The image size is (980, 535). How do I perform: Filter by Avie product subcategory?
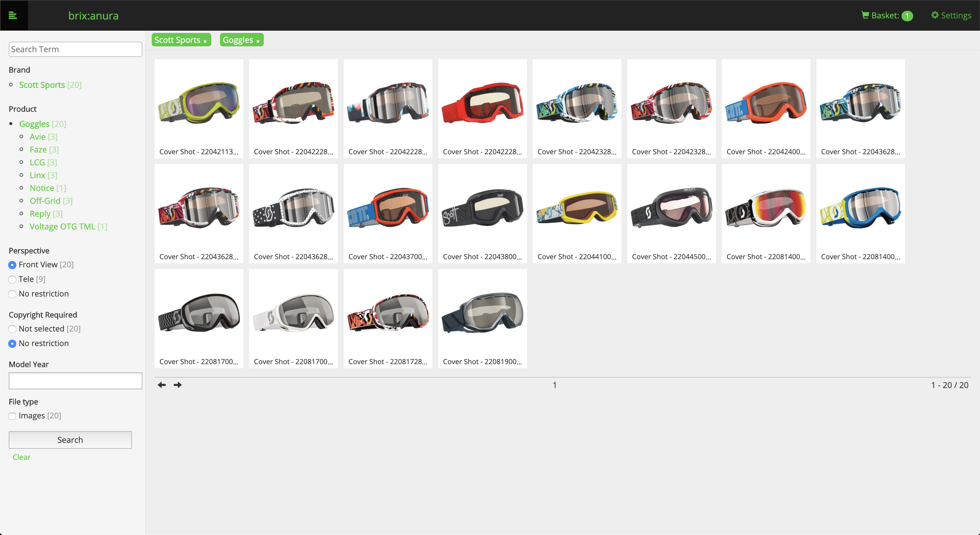coord(37,137)
